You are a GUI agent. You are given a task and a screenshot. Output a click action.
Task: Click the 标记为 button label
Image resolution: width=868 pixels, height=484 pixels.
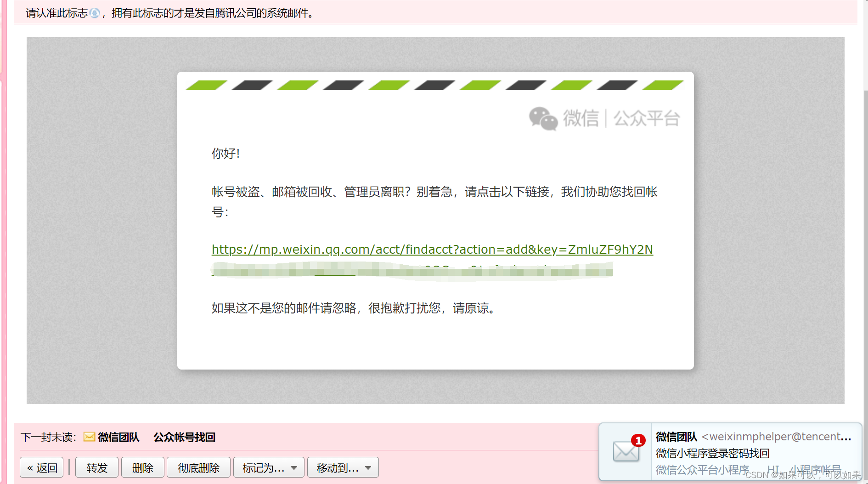pyautogui.click(x=262, y=467)
